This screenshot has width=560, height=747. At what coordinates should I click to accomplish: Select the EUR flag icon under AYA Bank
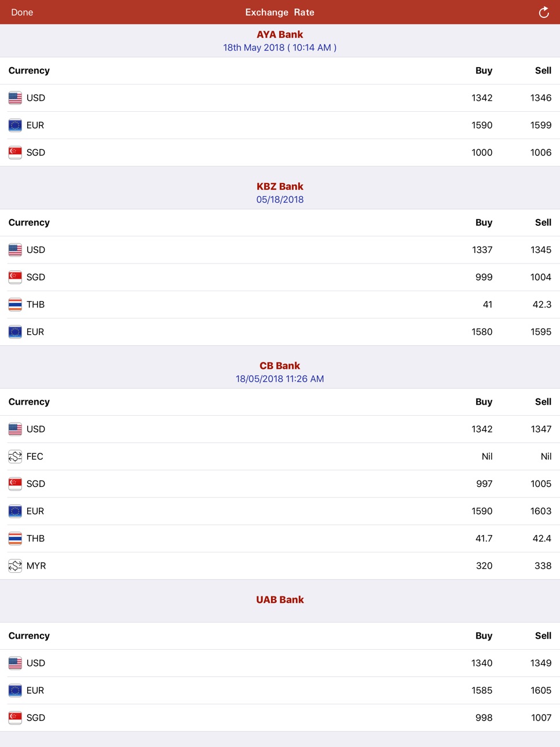coord(15,125)
